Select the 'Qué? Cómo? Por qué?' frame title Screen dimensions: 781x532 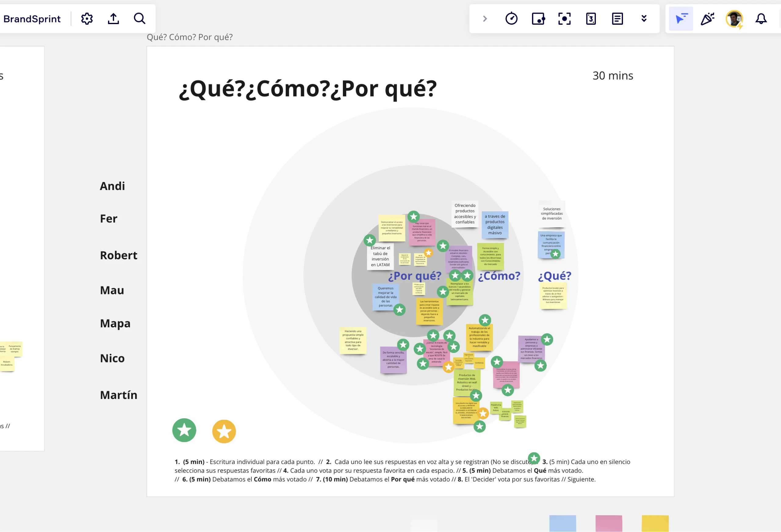point(190,37)
